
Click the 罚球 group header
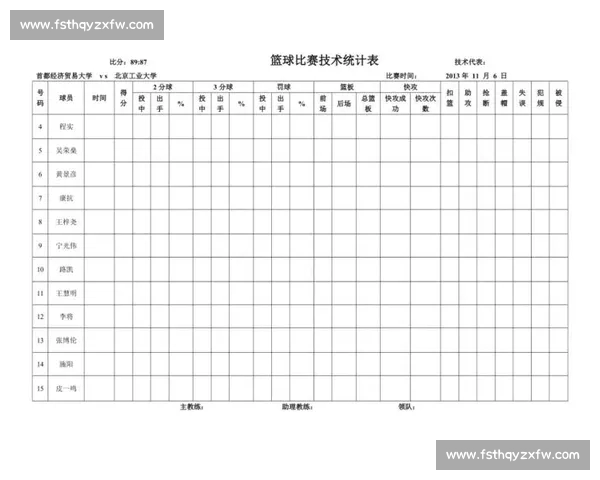284,87
